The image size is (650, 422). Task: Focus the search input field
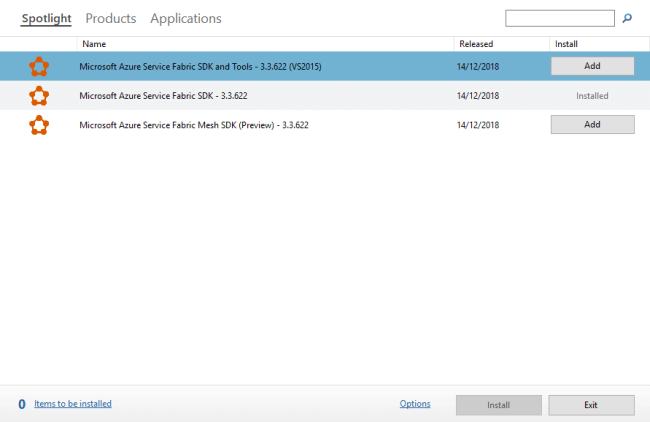(x=560, y=18)
